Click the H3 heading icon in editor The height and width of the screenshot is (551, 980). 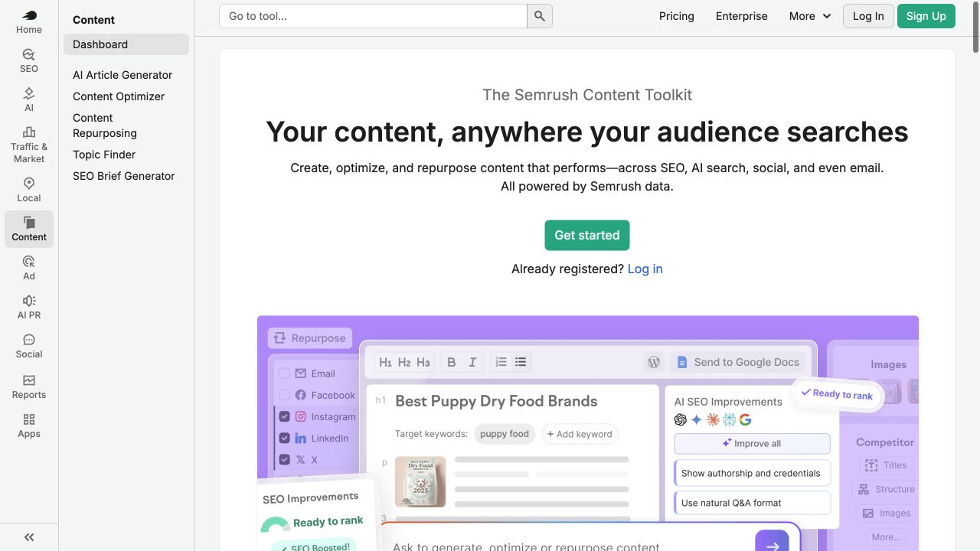point(423,362)
